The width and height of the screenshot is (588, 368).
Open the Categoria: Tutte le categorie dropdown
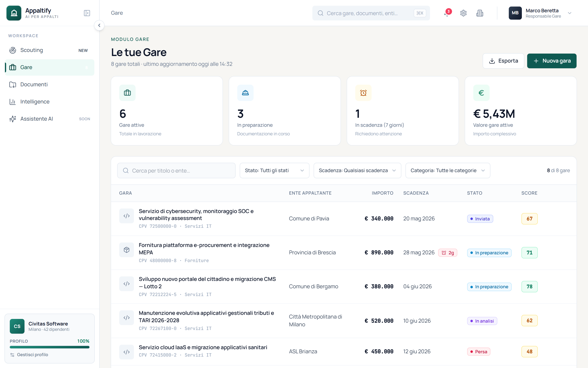click(x=448, y=171)
